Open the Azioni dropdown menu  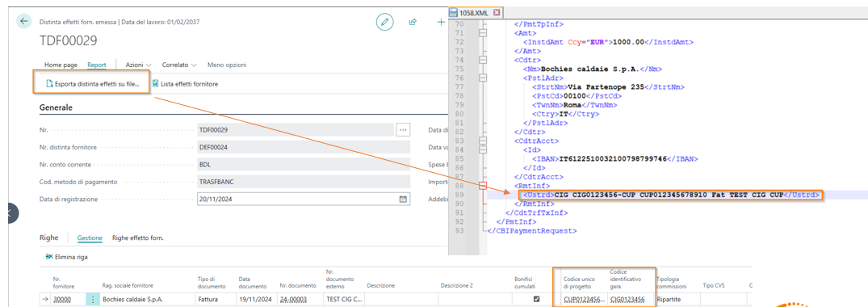[139, 65]
